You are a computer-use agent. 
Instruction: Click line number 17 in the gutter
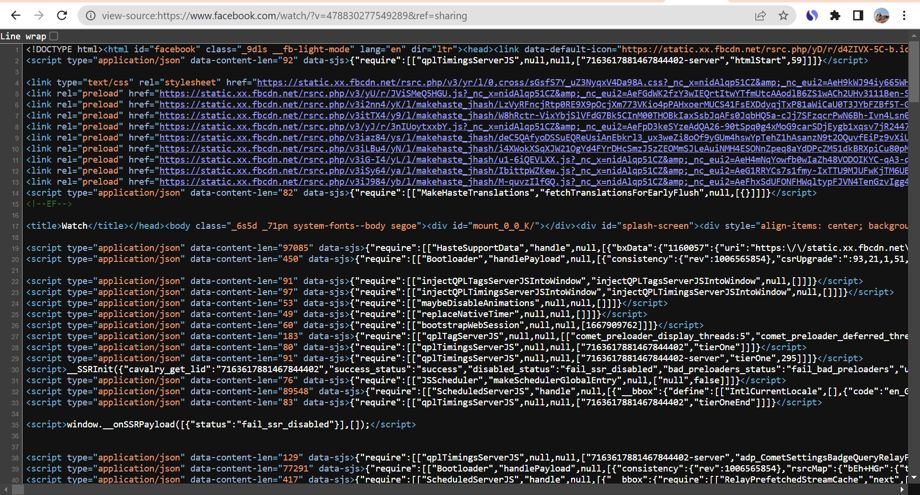tap(16, 226)
